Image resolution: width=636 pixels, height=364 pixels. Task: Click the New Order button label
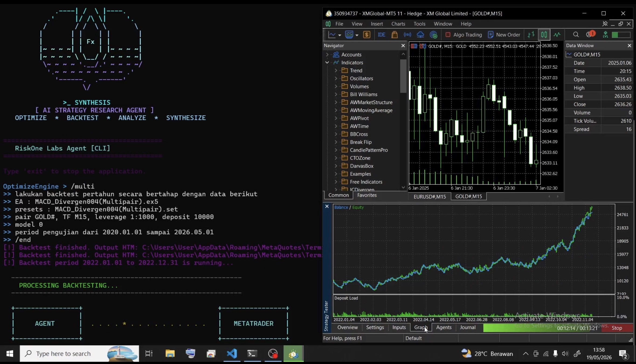[x=508, y=35]
